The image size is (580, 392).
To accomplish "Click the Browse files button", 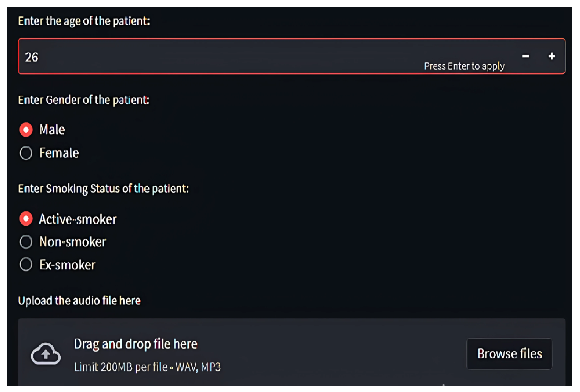I will [x=509, y=354].
